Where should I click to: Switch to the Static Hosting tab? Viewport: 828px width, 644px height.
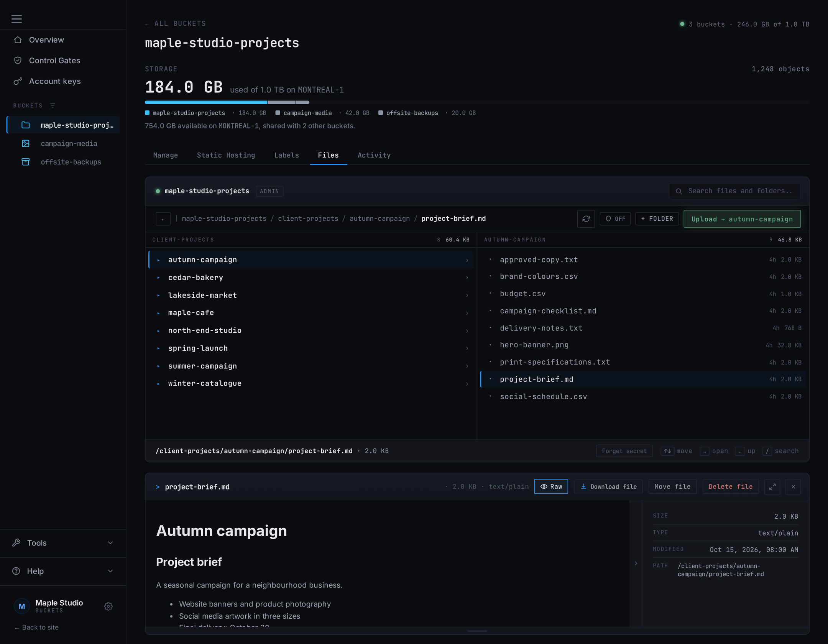click(x=226, y=155)
